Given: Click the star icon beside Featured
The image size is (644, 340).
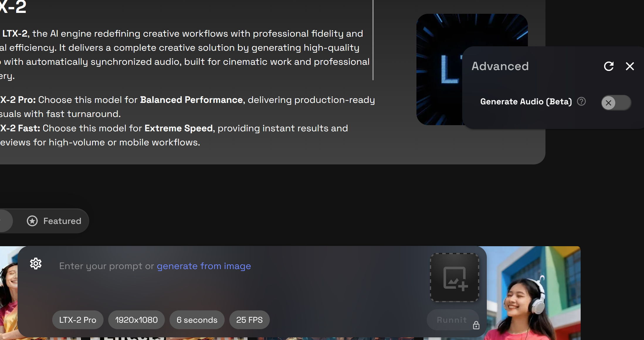Looking at the screenshot, I should click(x=32, y=221).
